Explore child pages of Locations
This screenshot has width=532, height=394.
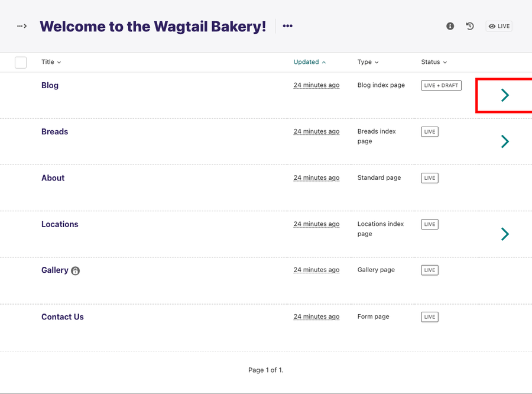pos(505,234)
